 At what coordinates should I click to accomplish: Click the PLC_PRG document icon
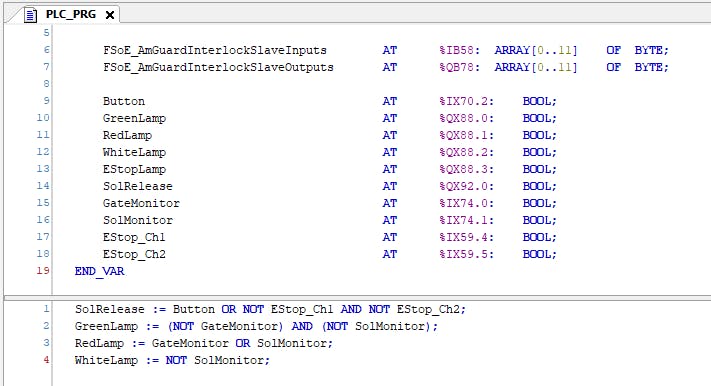30,15
